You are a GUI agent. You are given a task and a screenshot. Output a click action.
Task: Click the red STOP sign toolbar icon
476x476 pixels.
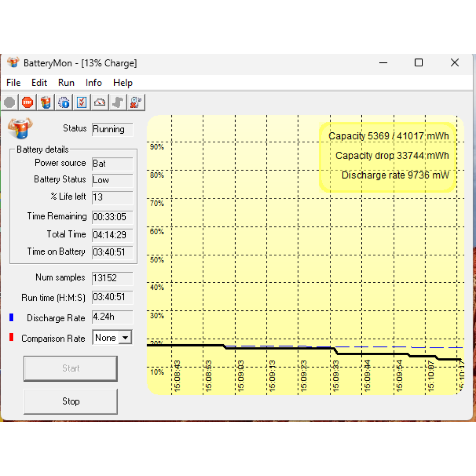[x=28, y=102]
